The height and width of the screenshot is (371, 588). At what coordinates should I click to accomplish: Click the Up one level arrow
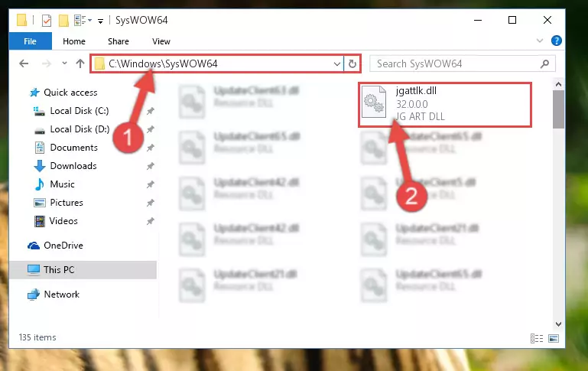point(80,63)
